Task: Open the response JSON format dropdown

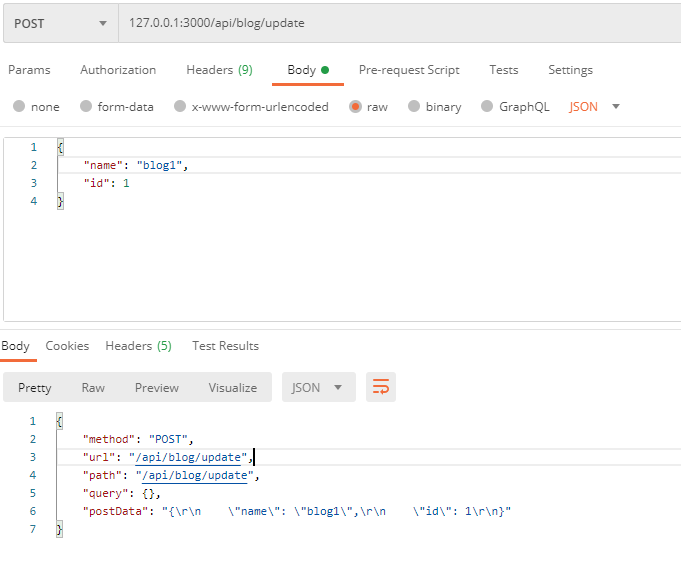Action: pyautogui.click(x=319, y=387)
